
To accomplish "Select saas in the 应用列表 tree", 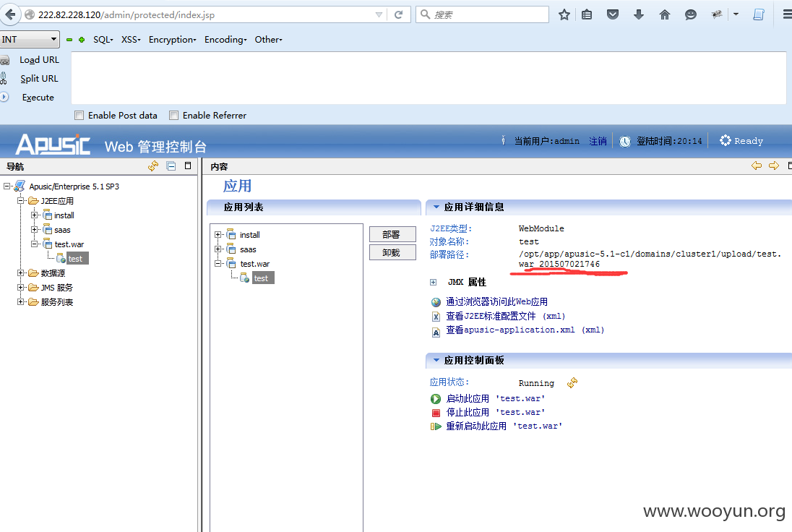I will (248, 249).
